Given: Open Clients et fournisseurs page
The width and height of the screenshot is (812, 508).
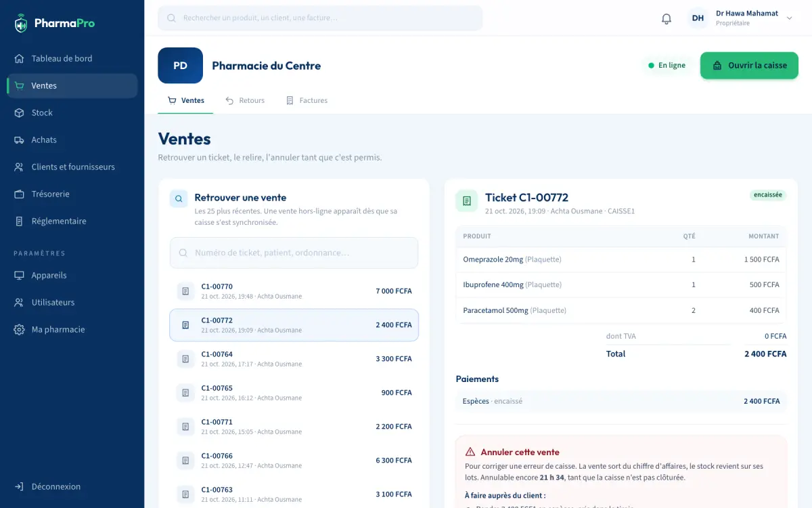Looking at the screenshot, I should point(72,167).
